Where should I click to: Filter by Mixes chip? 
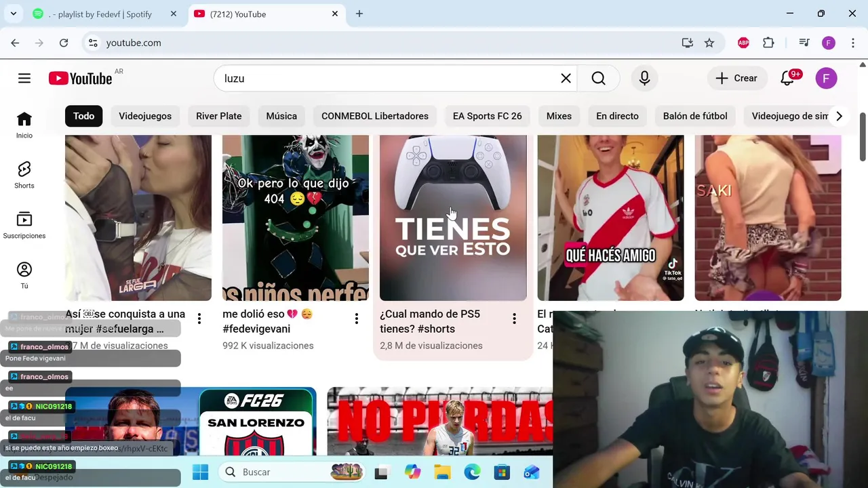pos(559,116)
